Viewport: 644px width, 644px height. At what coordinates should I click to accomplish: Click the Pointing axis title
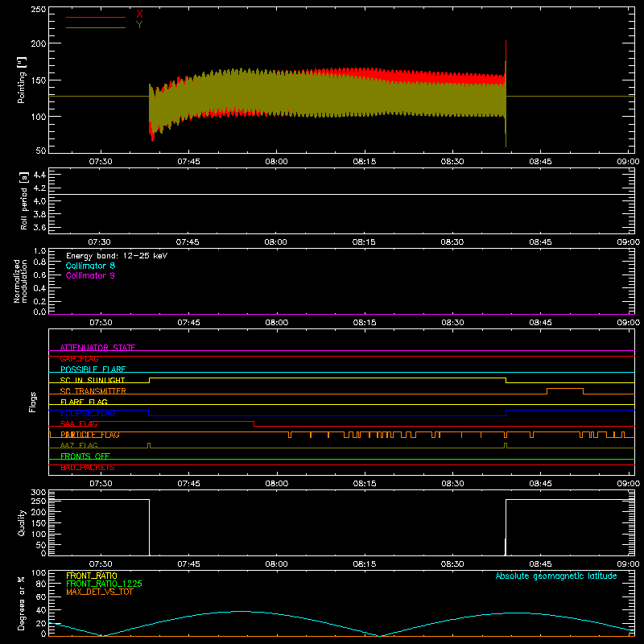22,80
